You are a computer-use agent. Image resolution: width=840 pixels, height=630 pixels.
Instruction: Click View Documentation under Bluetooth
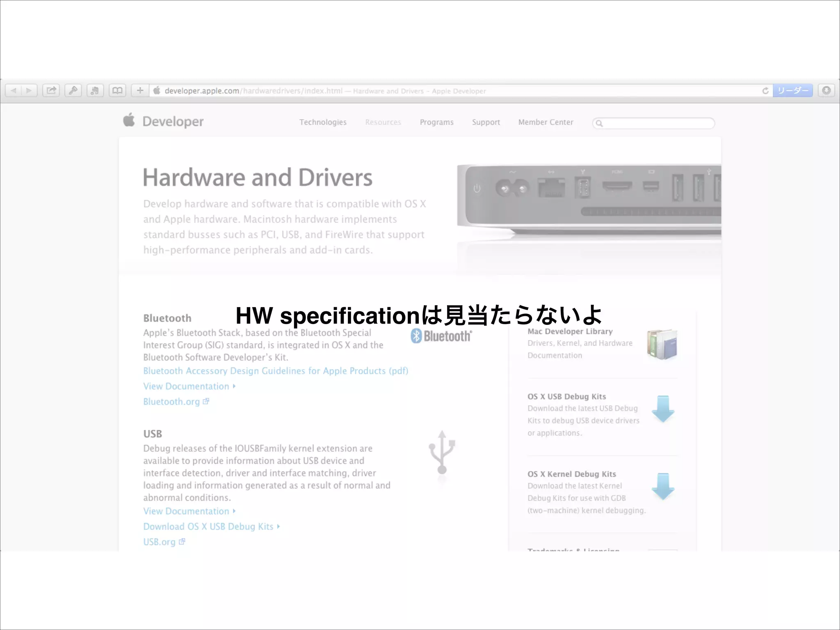[x=189, y=386]
